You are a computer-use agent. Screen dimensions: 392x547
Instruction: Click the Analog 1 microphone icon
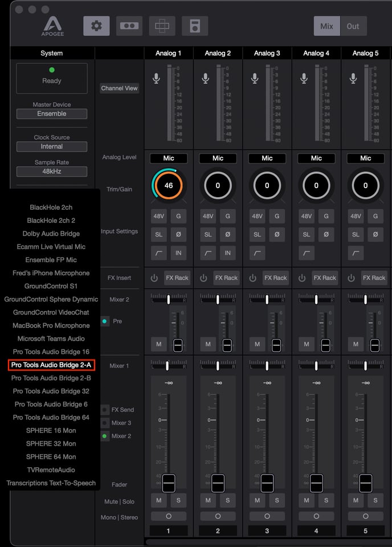(x=156, y=79)
